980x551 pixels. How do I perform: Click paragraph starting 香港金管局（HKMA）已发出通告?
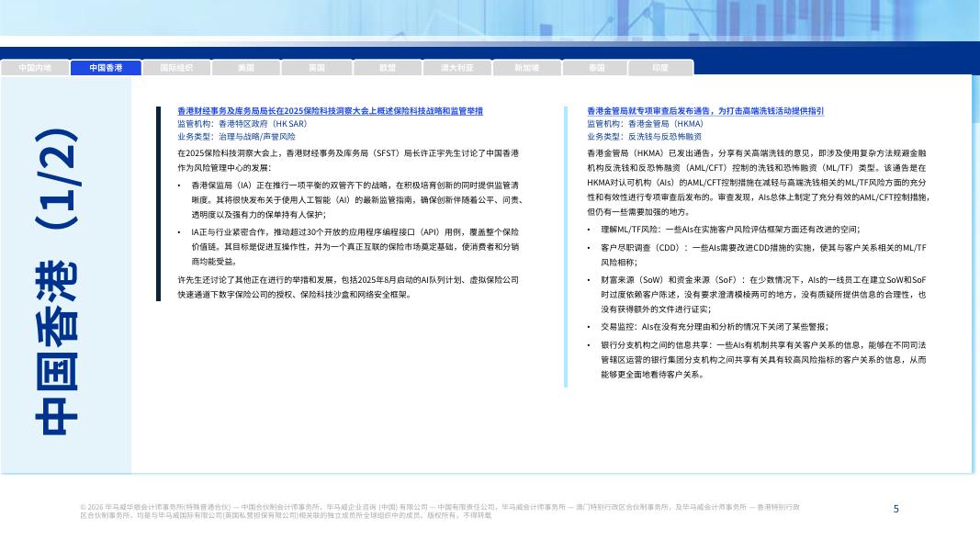click(758, 183)
